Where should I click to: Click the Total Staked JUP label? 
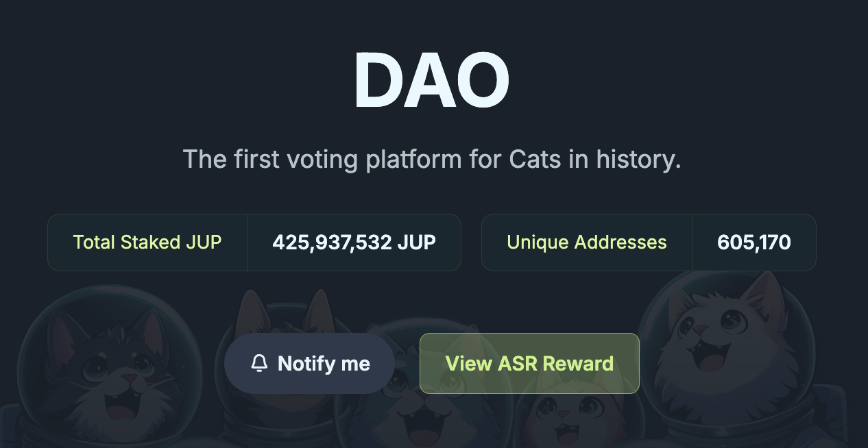click(147, 242)
